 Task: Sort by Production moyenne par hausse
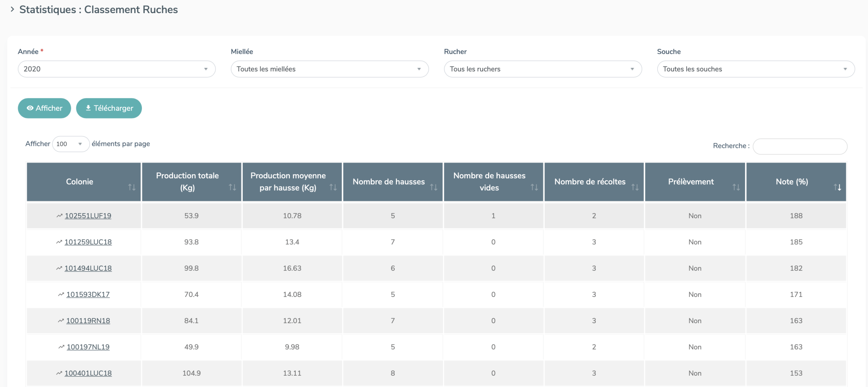pos(333,187)
